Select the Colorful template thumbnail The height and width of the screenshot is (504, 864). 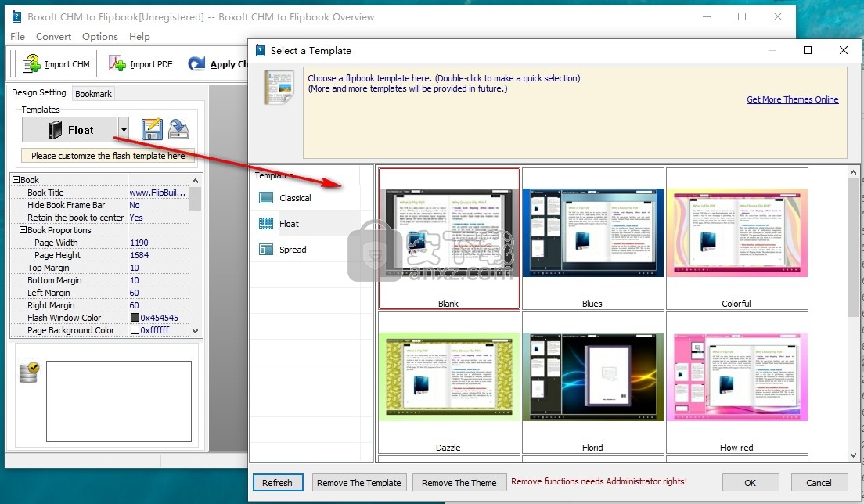(736, 239)
